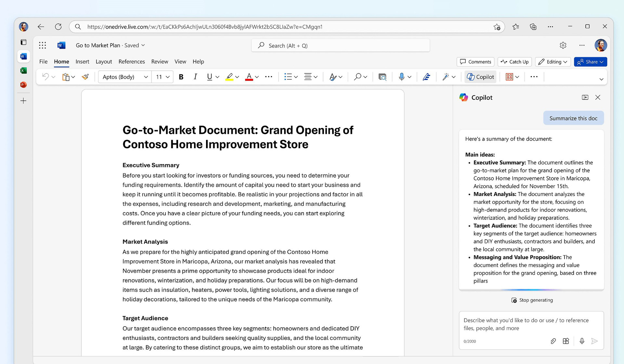Click the Catch Up button

(x=515, y=62)
